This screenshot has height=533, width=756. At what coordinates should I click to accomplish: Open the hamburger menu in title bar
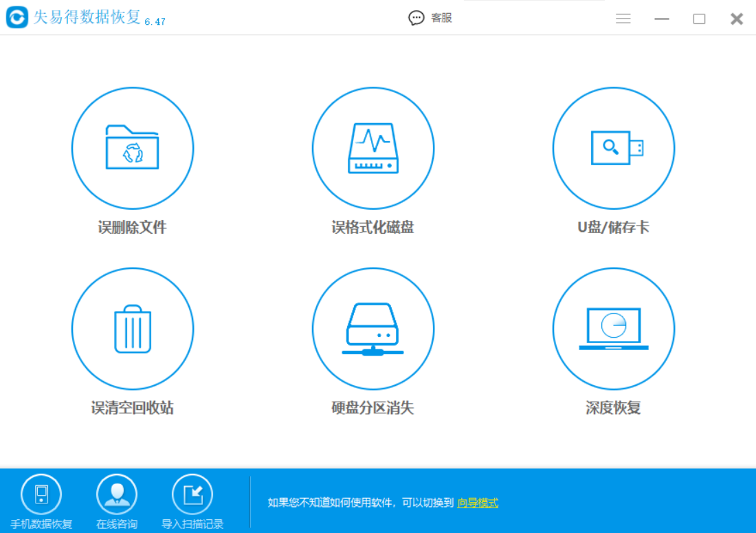[x=623, y=19]
